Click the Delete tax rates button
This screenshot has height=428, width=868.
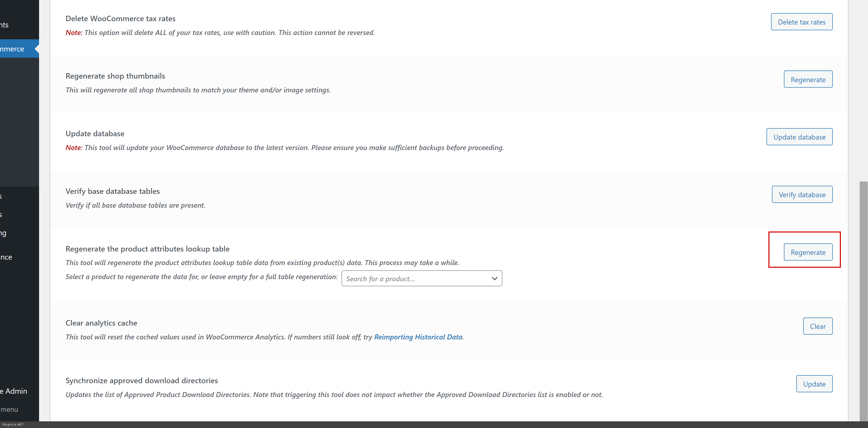pyautogui.click(x=801, y=22)
